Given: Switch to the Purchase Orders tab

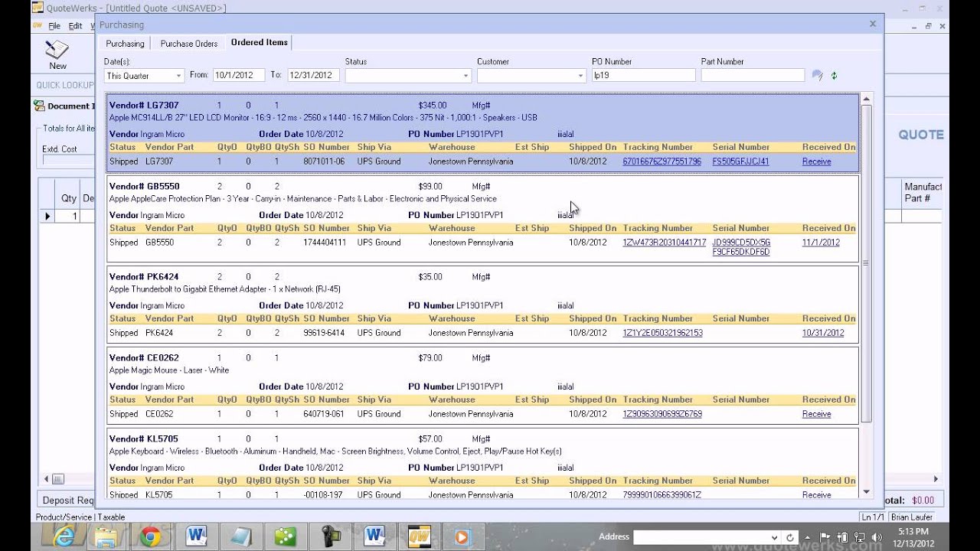Looking at the screenshot, I should pos(189,44).
